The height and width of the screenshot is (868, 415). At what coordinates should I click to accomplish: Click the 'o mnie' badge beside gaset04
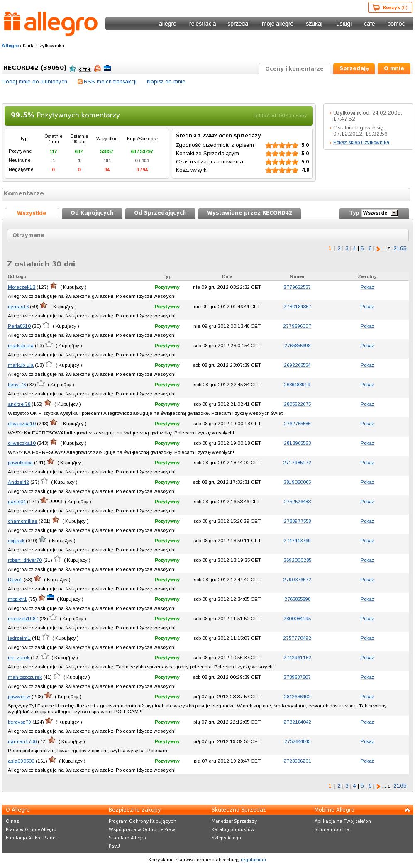click(x=55, y=501)
